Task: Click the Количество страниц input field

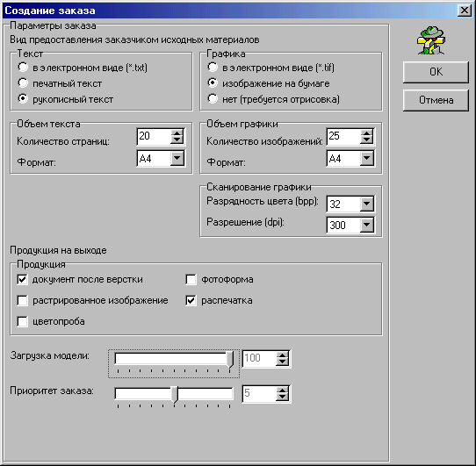Action: [x=155, y=136]
